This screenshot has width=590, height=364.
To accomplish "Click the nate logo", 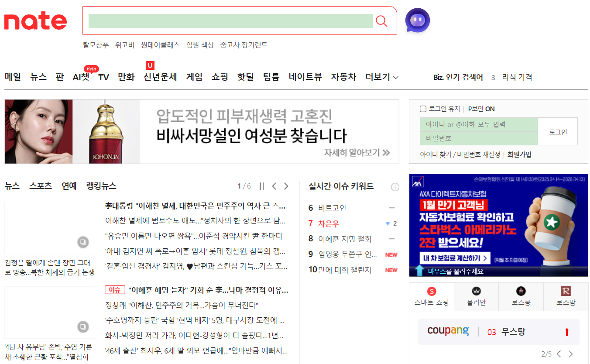I will coord(35,21).
